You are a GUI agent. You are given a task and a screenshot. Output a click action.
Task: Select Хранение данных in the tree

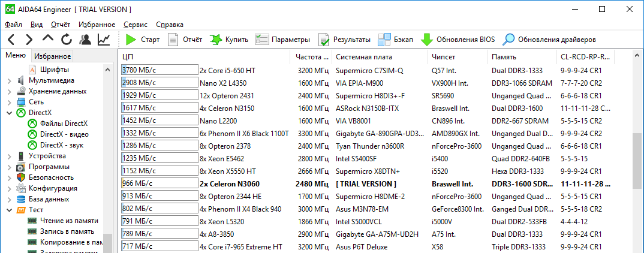[x=58, y=91]
